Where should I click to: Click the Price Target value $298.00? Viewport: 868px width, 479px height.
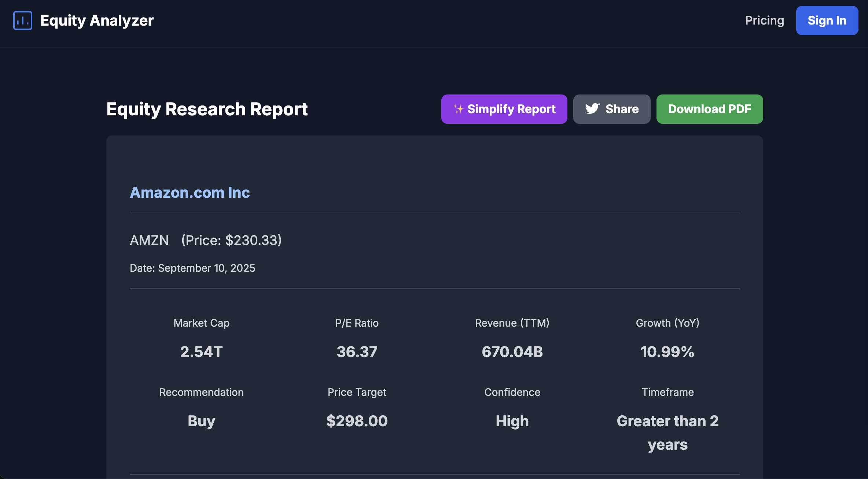tap(357, 421)
